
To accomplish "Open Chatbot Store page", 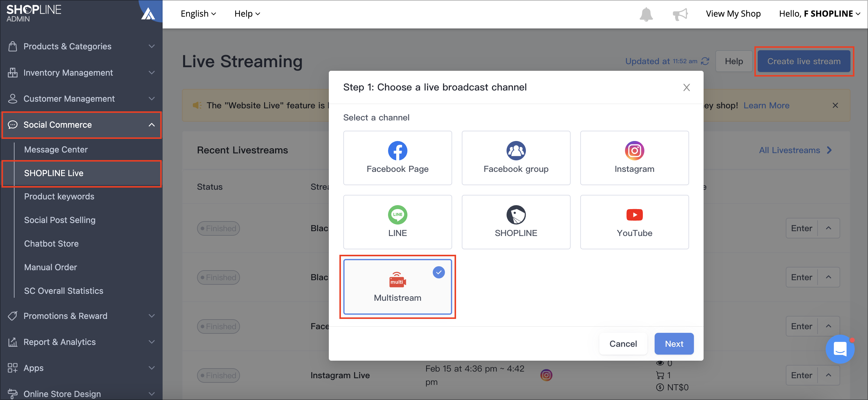I will point(51,244).
